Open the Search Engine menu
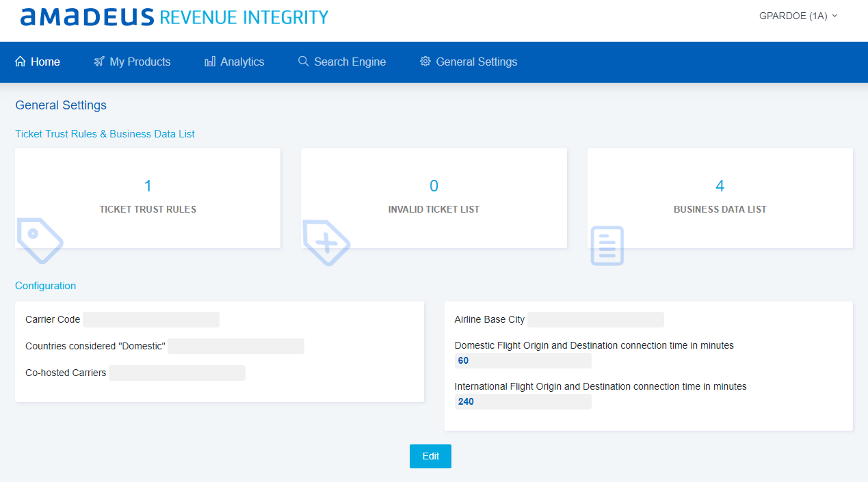 342,62
